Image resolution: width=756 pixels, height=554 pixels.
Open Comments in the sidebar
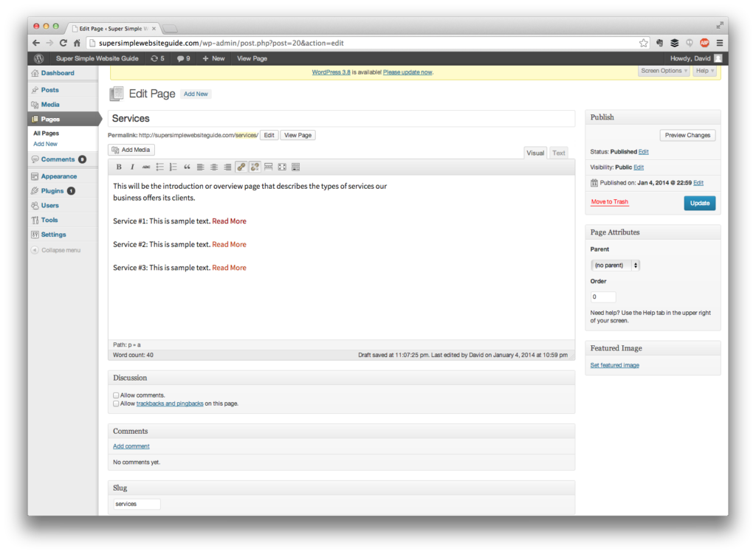(58, 159)
